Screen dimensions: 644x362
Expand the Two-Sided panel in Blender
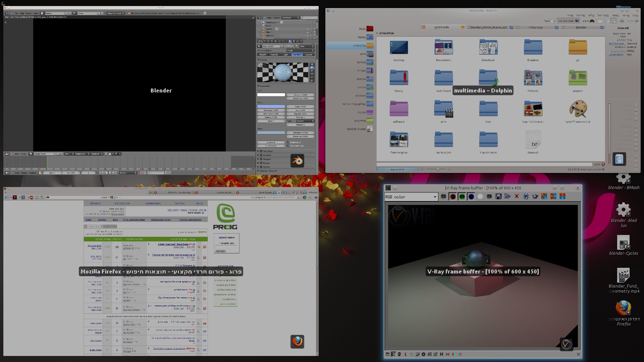[258, 151]
